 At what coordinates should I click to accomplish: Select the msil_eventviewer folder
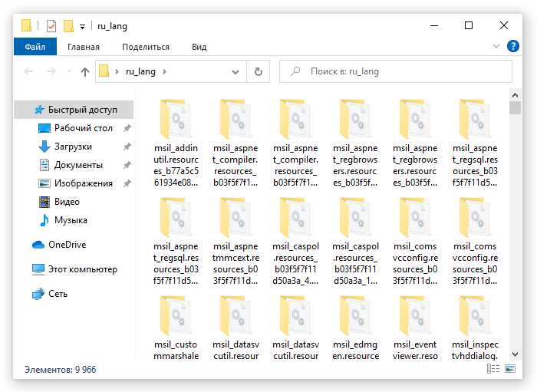(x=415, y=328)
